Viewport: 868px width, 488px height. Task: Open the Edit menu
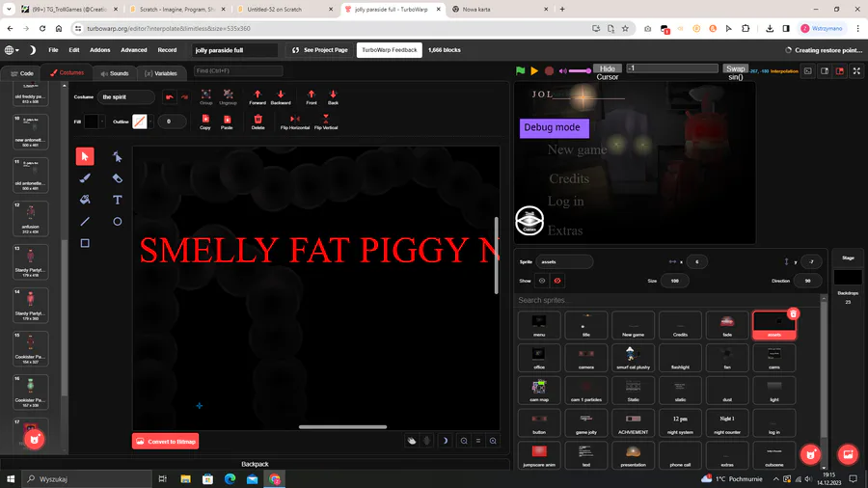[74, 50]
